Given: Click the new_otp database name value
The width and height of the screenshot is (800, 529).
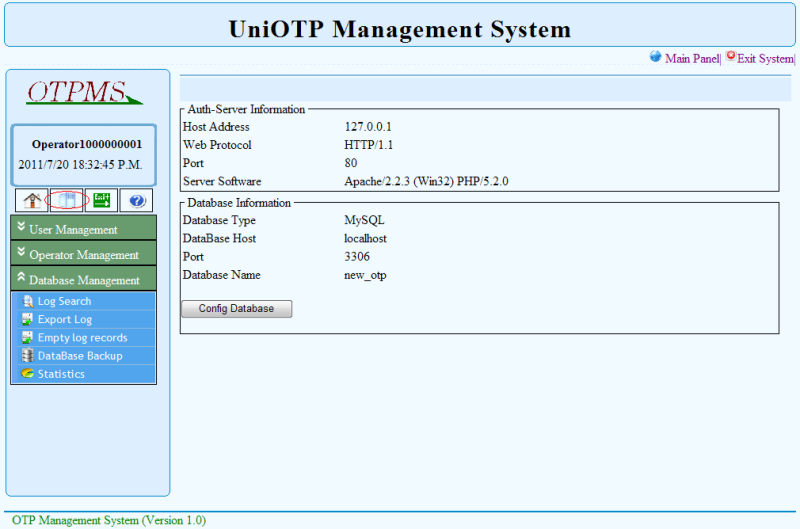Looking at the screenshot, I should (x=365, y=275).
